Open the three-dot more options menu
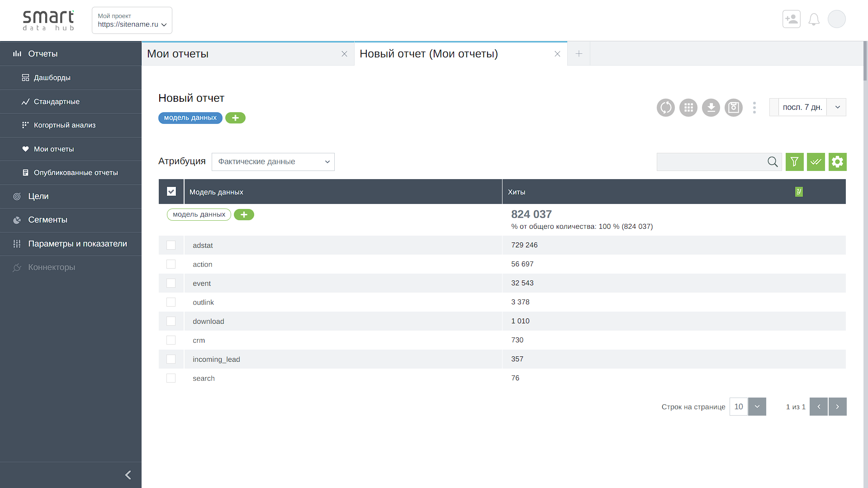This screenshot has width=868, height=488. click(x=754, y=108)
